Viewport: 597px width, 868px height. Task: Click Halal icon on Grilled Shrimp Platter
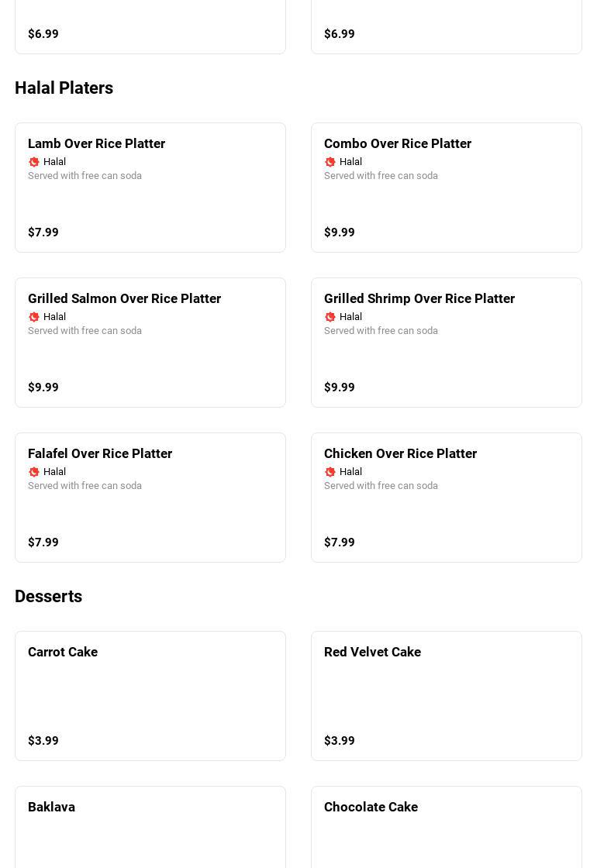pos(330,317)
